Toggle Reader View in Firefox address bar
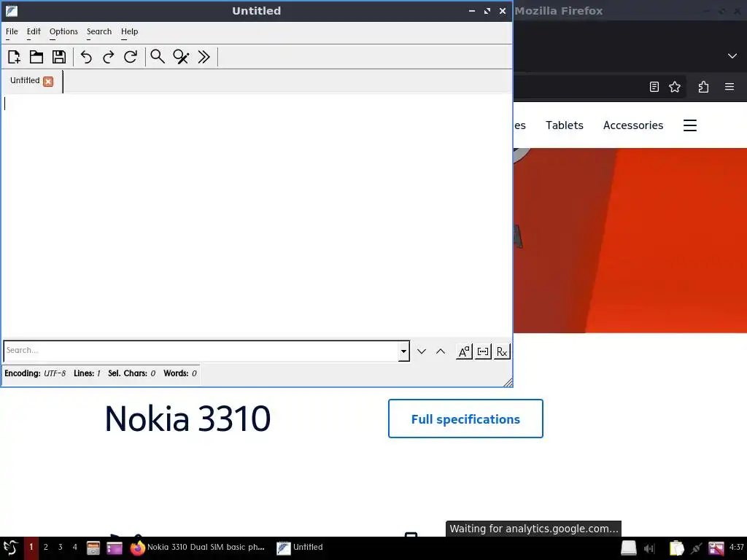747x560 pixels. click(x=654, y=87)
